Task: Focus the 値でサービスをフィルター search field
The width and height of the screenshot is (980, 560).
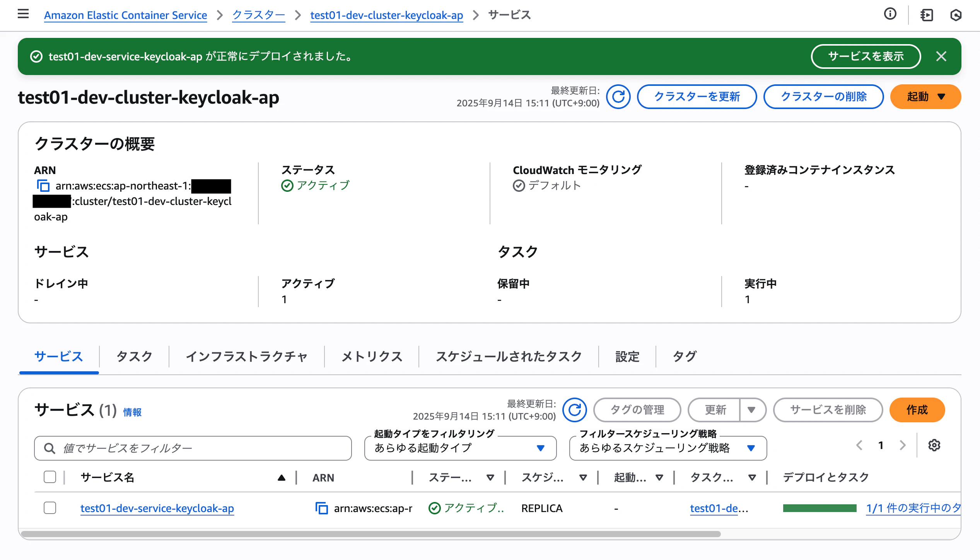Action: 193,448
